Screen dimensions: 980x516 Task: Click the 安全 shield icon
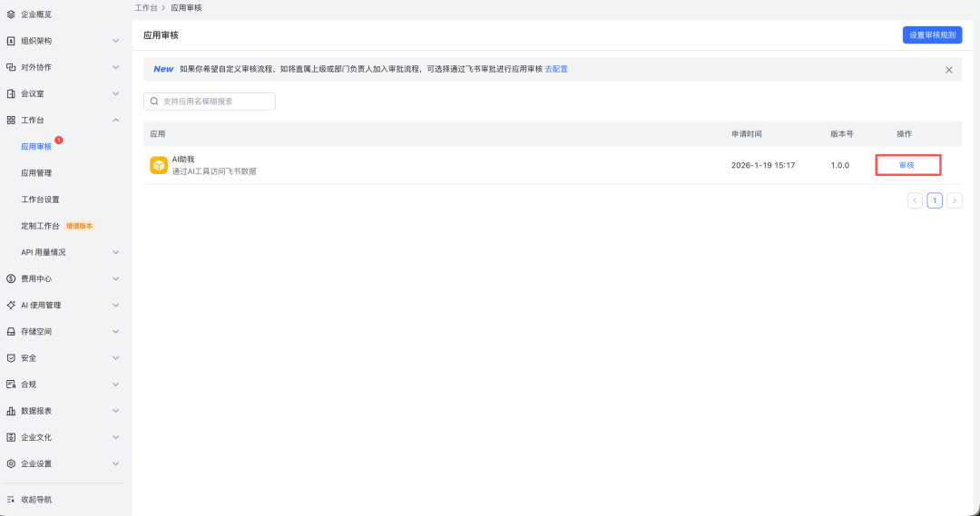(11, 358)
